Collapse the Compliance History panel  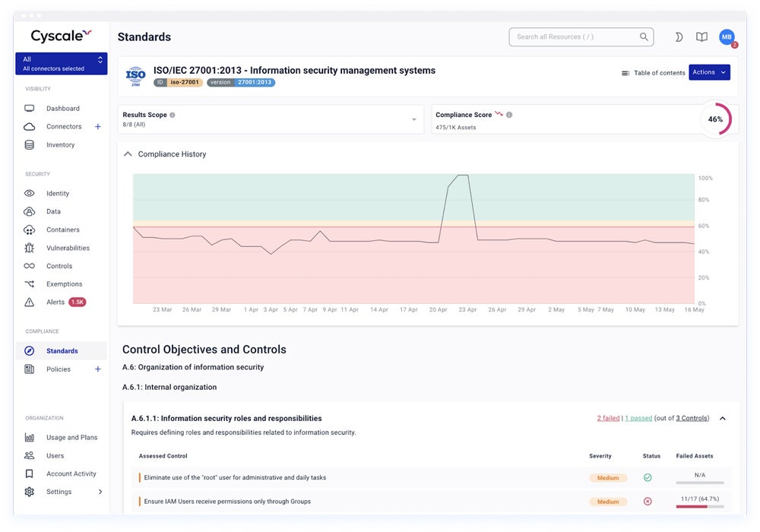coord(128,154)
